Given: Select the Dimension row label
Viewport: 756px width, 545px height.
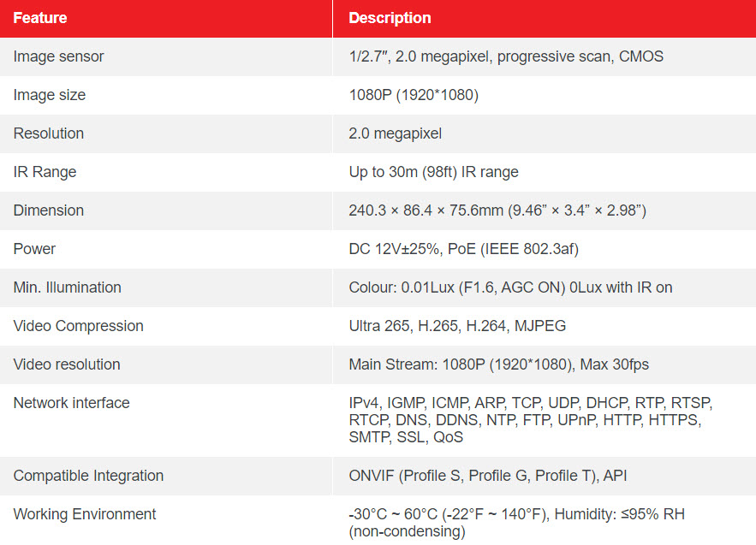Looking at the screenshot, I should click(x=48, y=210).
